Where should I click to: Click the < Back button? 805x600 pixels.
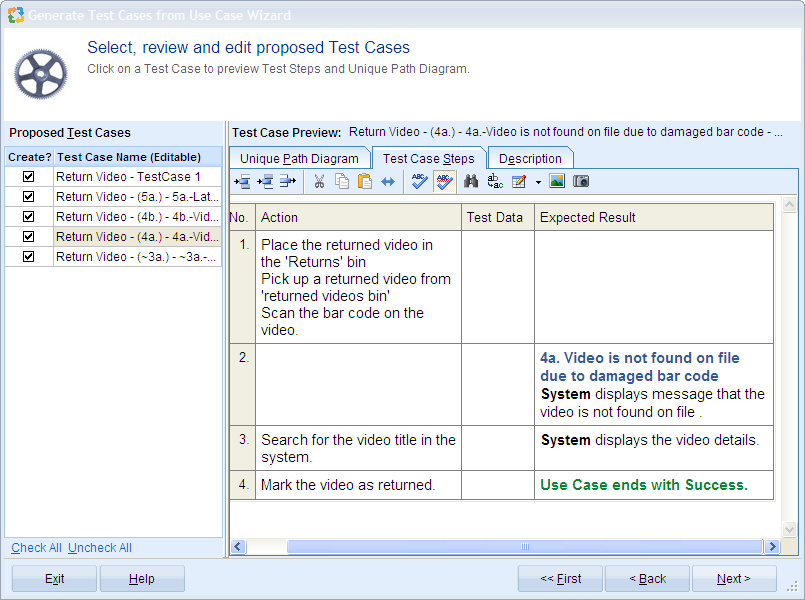(x=647, y=578)
